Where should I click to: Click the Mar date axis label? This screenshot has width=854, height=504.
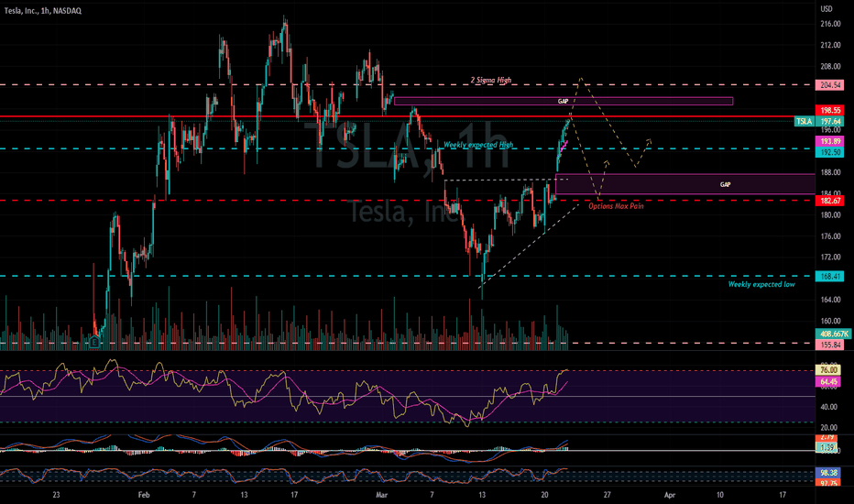pyautogui.click(x=382, y=495)
